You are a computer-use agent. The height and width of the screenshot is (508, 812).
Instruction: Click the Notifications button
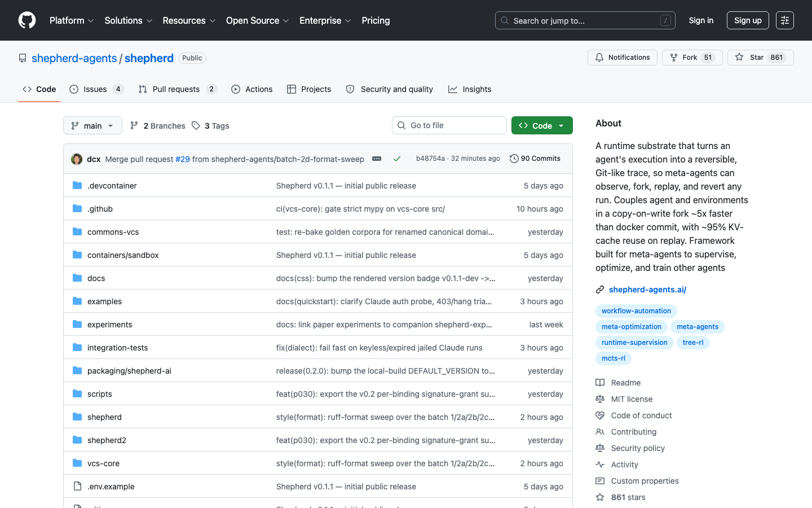click(x=623, y=58)
